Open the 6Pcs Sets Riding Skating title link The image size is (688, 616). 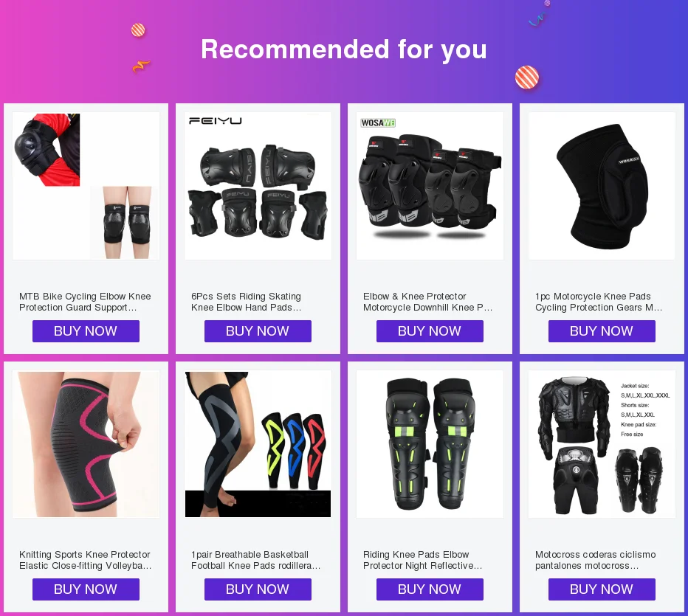(246, 302)
